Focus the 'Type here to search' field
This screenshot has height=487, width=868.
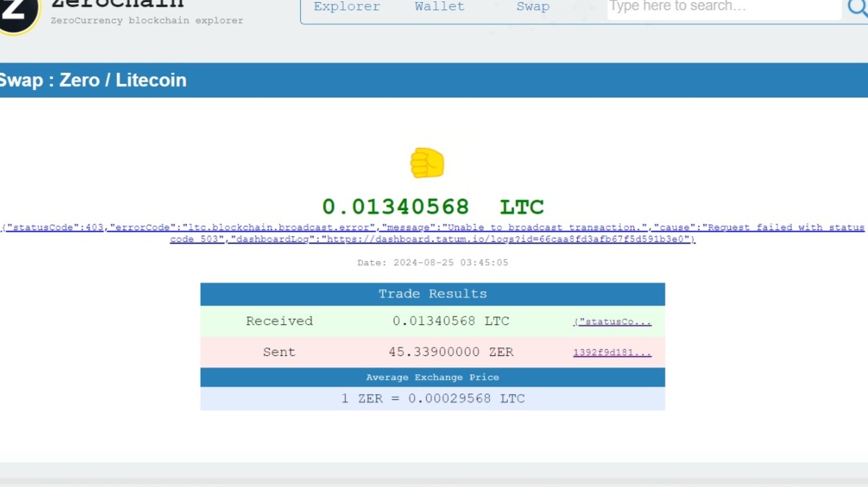(724, 8)
